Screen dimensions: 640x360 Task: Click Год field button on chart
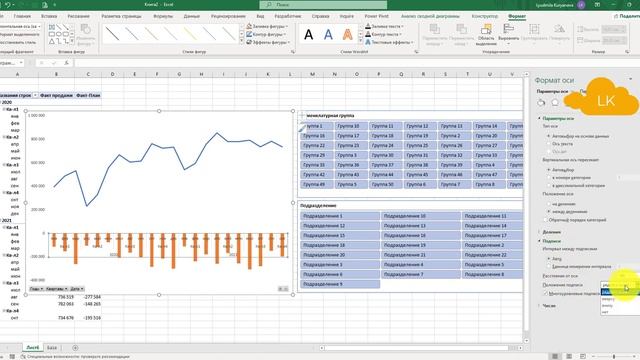point(36,289)
